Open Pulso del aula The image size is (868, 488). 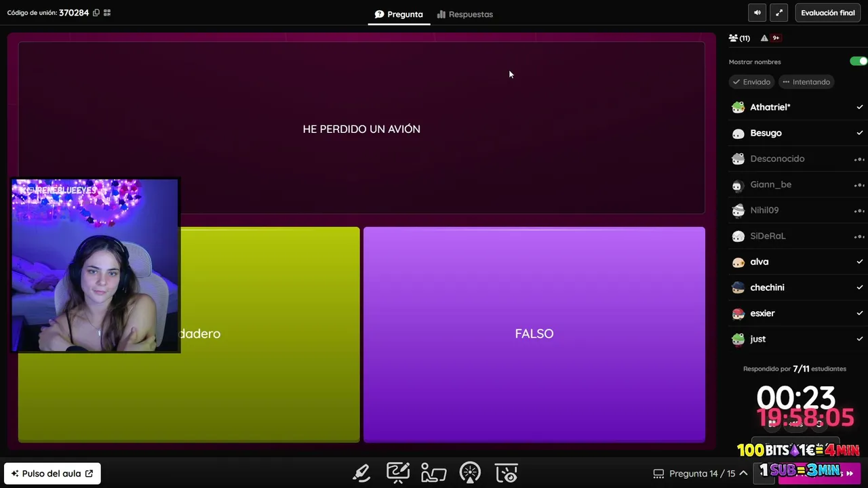(x=52, y=474)
